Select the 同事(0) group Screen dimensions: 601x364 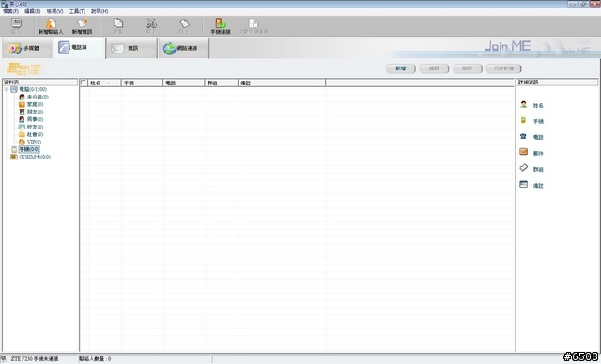[35, 119]
